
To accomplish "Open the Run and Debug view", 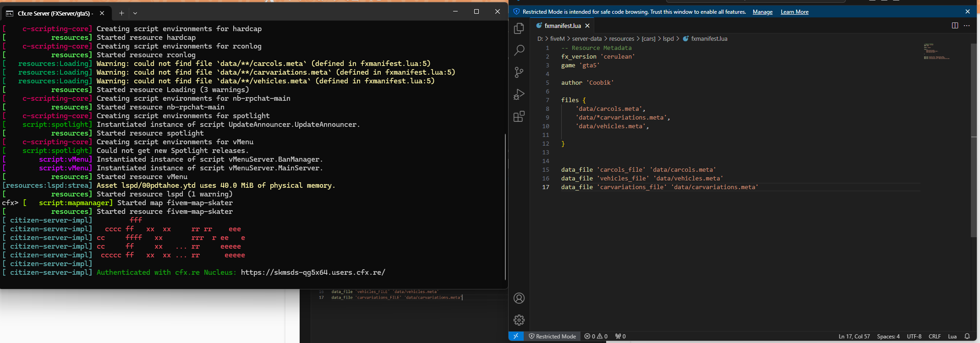I will click(x=519, y=94).
